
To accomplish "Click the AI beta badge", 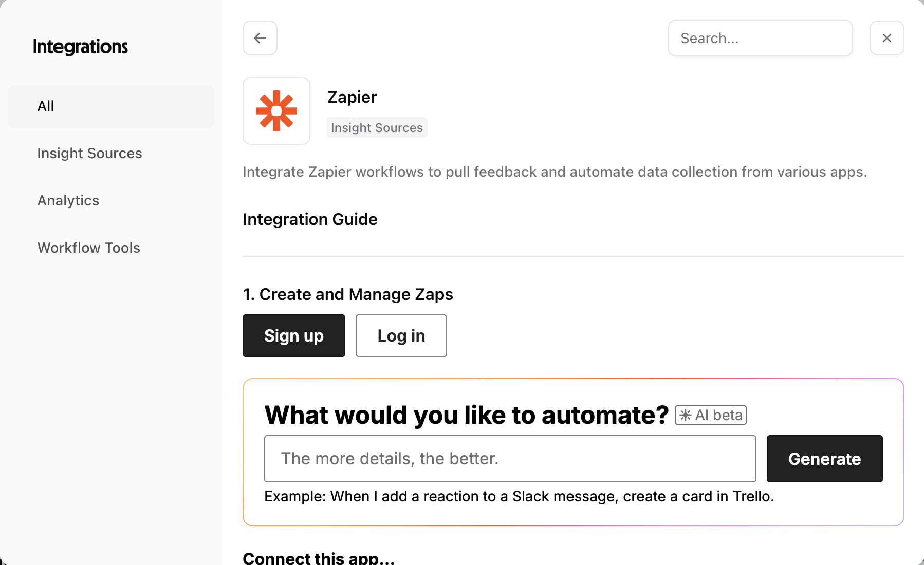I will (711, 415).
